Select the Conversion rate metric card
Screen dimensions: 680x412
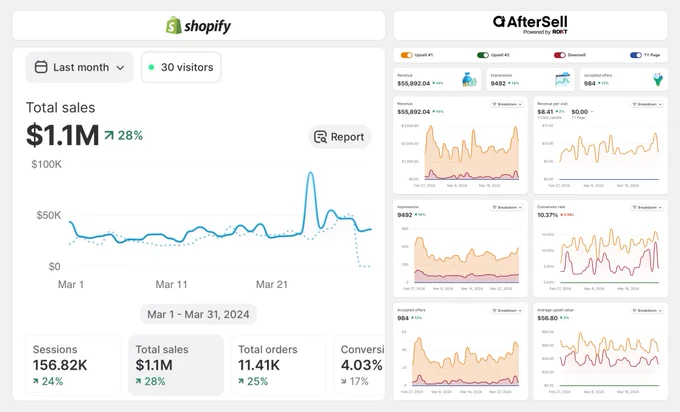(359, 365)
